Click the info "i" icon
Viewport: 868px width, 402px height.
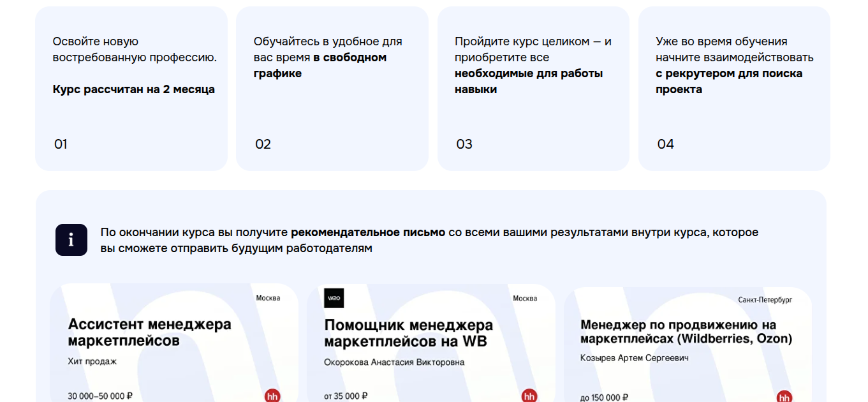[x=71, y=240]
